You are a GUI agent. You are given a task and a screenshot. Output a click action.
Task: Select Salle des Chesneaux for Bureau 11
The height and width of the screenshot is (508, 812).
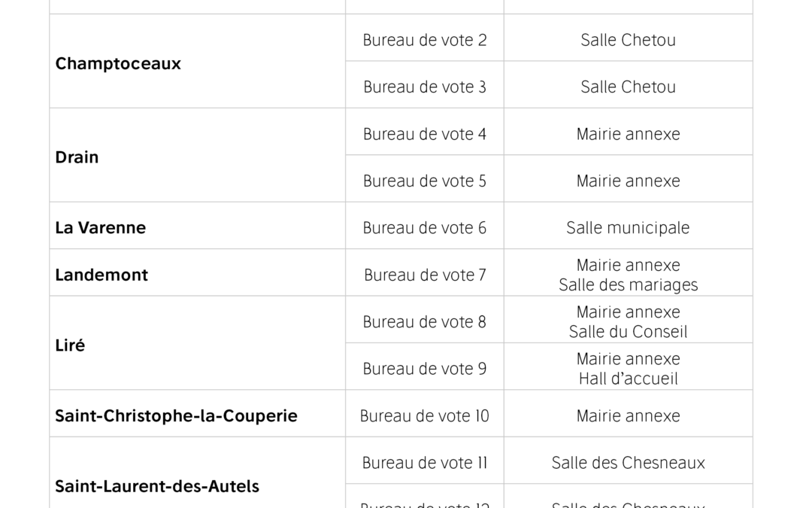(x=628, y=462)
